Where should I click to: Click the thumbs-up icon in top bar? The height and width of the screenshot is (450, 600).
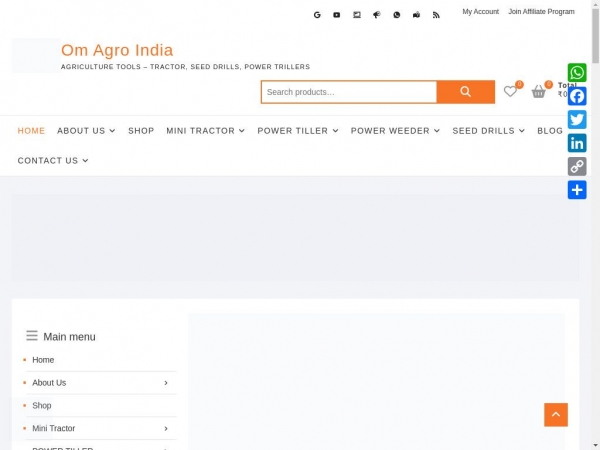(x=416, y=15)
